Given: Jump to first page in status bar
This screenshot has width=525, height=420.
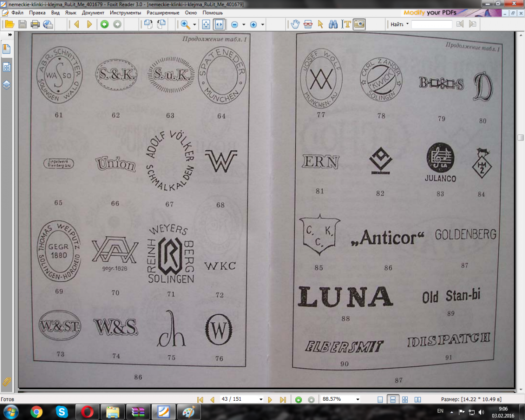Looking at the screenshot, I should coord(200,399).
